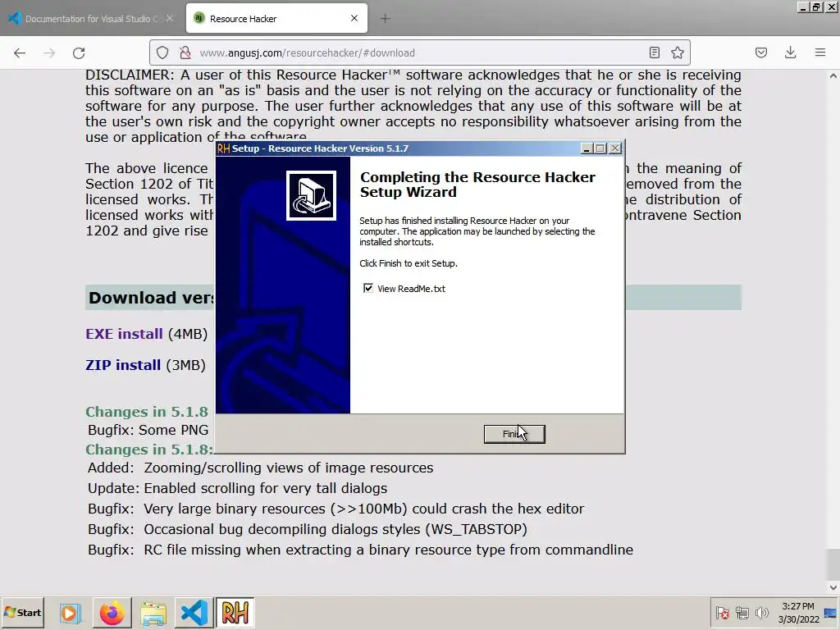Viewport: 840px width, 630px height.
Task: Click the Firefox back arrow
Action: (20, 52)
